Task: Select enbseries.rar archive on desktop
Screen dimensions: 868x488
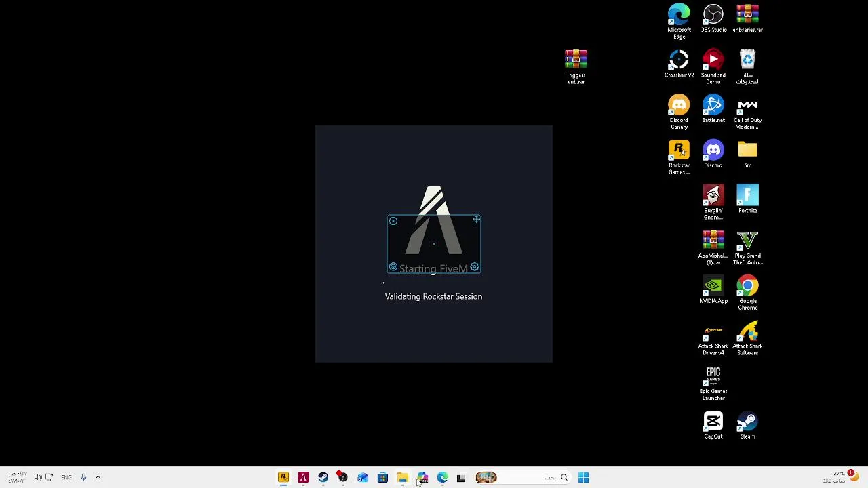Action: (747, 18)
